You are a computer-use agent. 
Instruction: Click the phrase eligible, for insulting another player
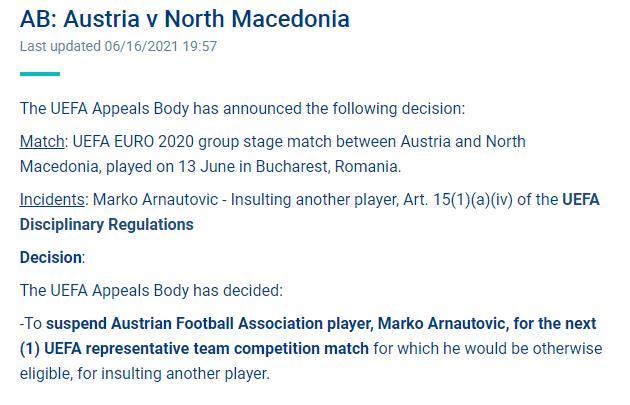[144, 374]
